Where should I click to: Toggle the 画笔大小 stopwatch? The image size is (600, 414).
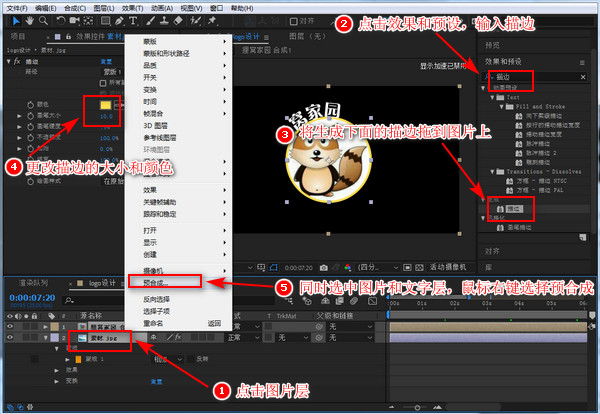pos(31,116)
